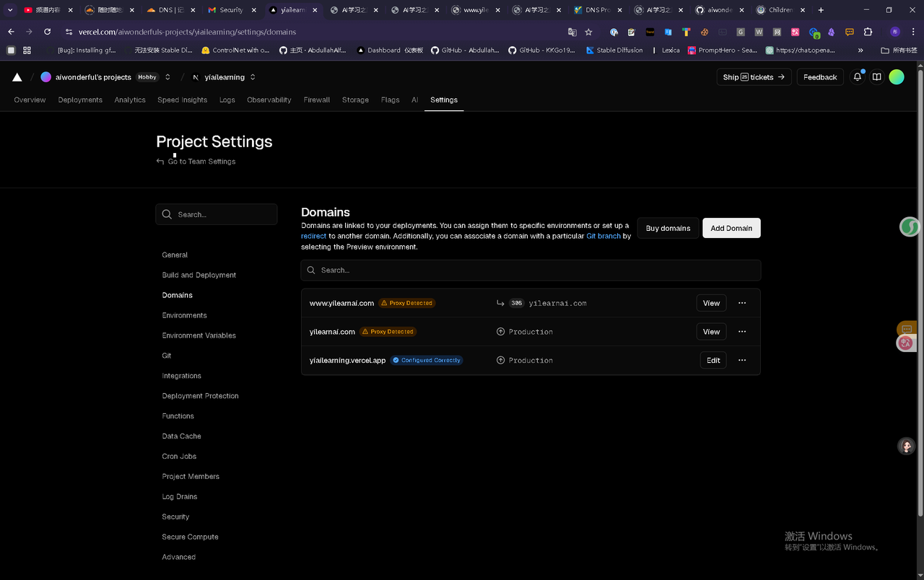This screenshot has width=924, height=580.
Task: Click the browser back arrow
Action: click(11, 32)
